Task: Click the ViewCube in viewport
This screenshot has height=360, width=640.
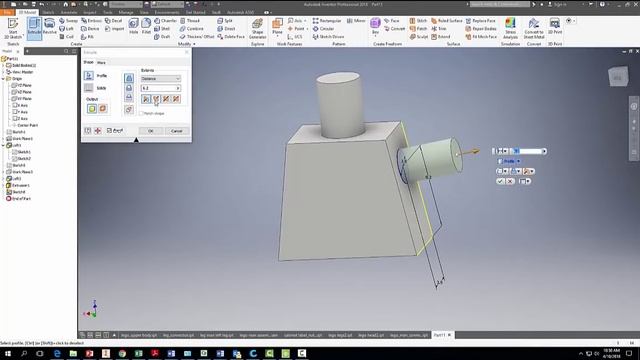Action: point(618,76)
